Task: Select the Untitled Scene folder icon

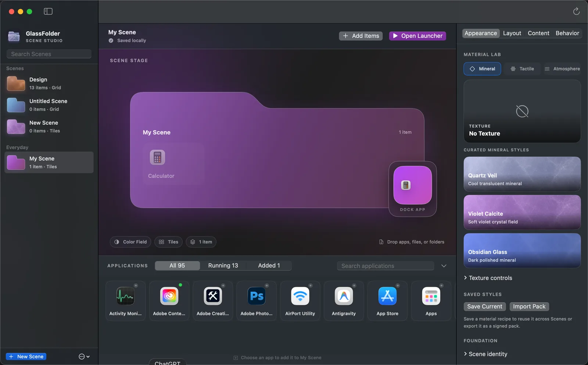Action: tap(16, 105)
